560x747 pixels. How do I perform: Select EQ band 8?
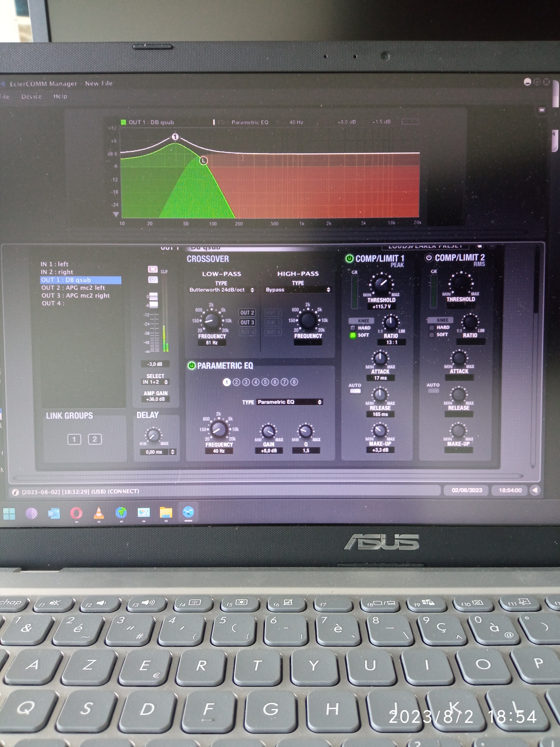click(294, 382)
